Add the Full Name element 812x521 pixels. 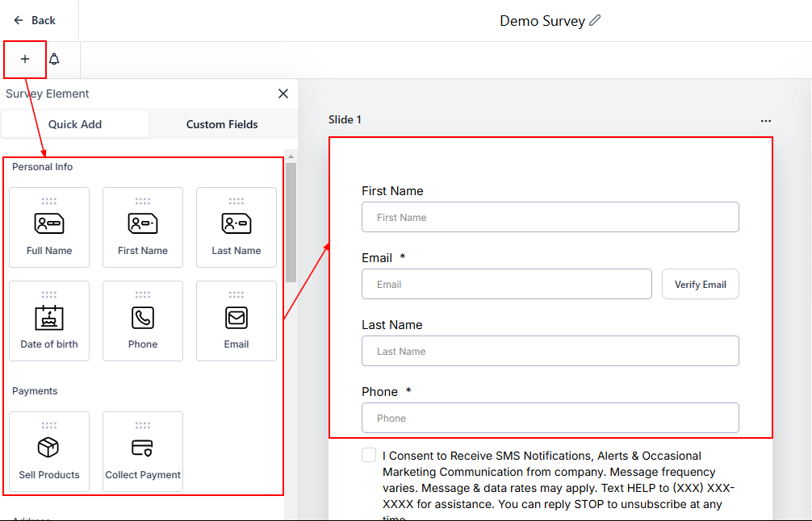(49, 227)
